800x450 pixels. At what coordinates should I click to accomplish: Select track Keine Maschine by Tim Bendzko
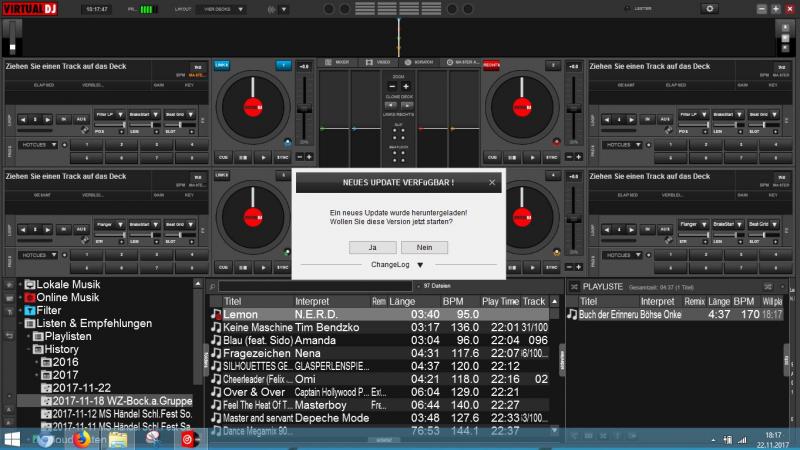[x=380, y=328]
